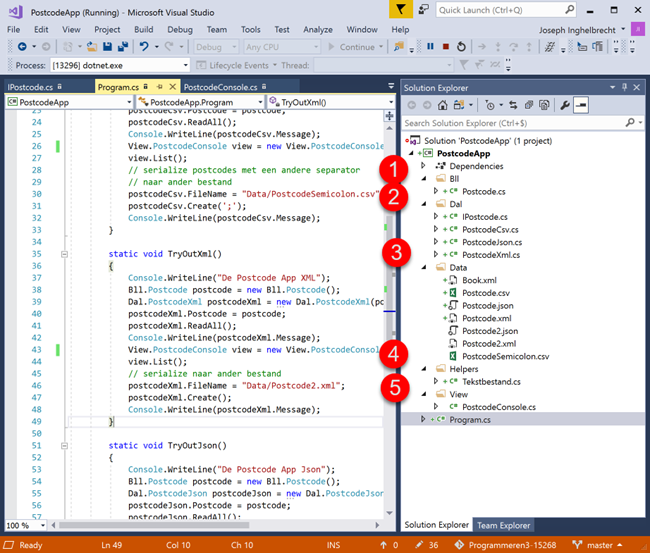
Task: Click the unpushed commits arrow count 0
Action: coord(389,545)
